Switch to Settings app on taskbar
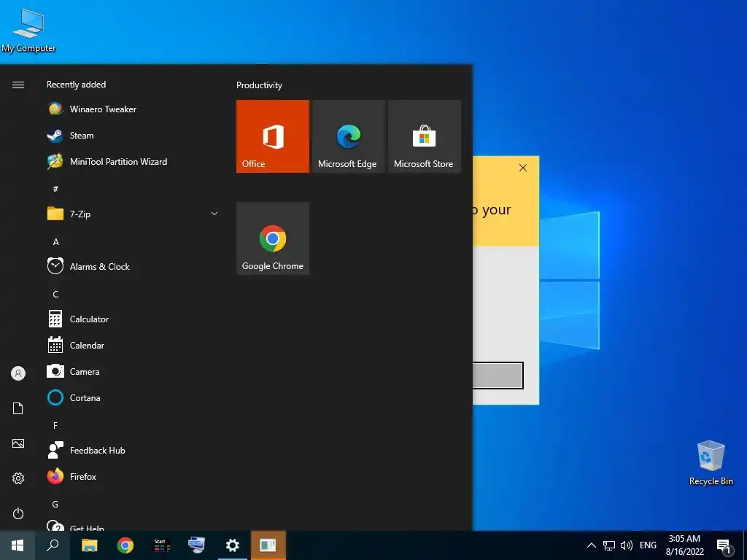Viewport: 747px width, 560px height. pyautogui.click(x=233, y=545)
